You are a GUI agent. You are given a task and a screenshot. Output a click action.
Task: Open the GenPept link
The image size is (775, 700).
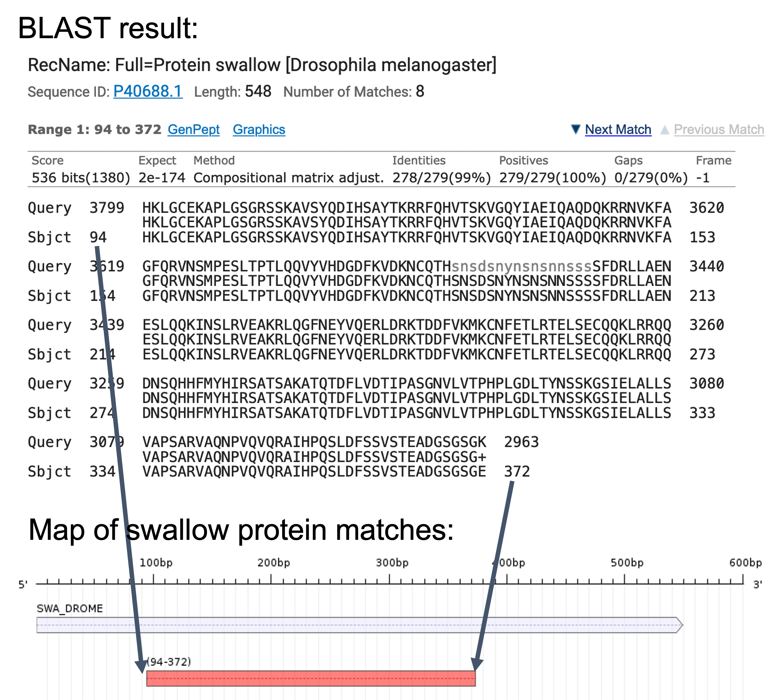194,130
